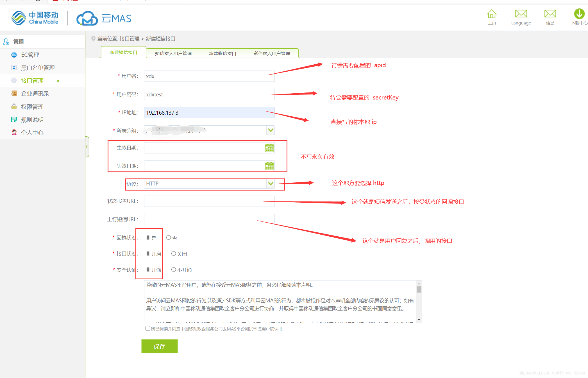Image resolution: width=588 pixels, height=378 pixels.
Task: Switch to 新建彩信接口 tab
Action: [222, 53]
